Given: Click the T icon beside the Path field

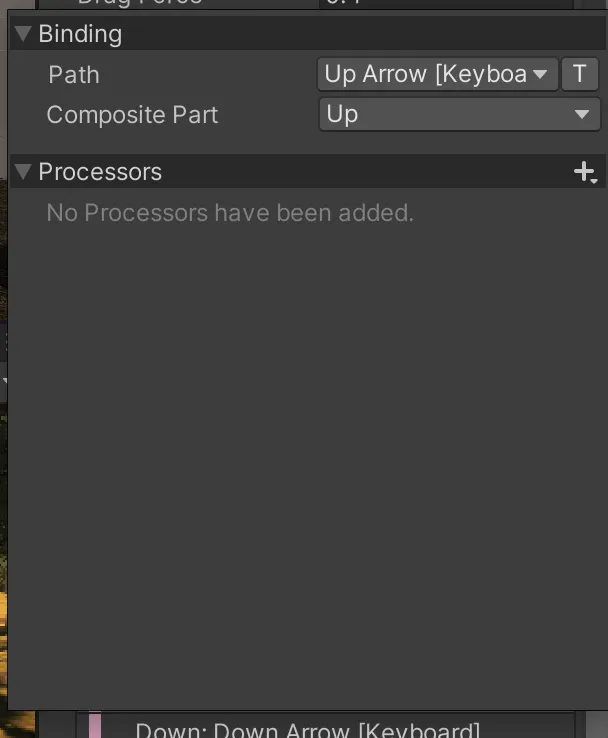Looking at the screenshot, I should pos(579,74).
